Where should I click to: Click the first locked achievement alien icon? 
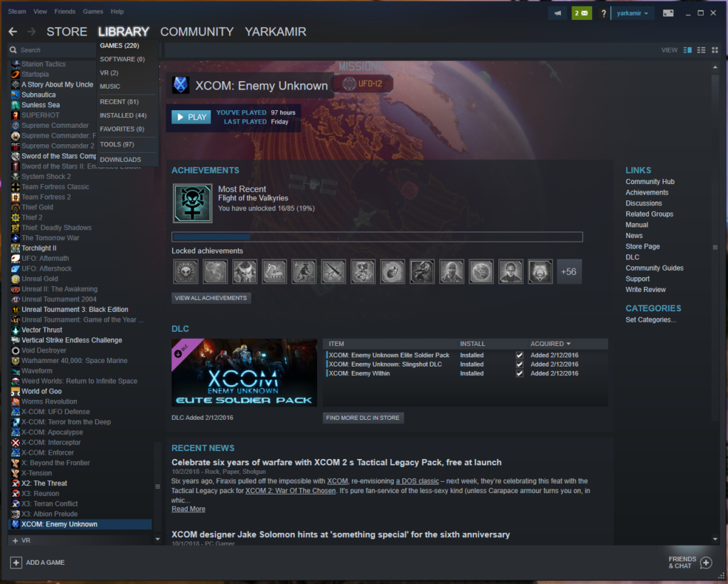click(186, 271)
